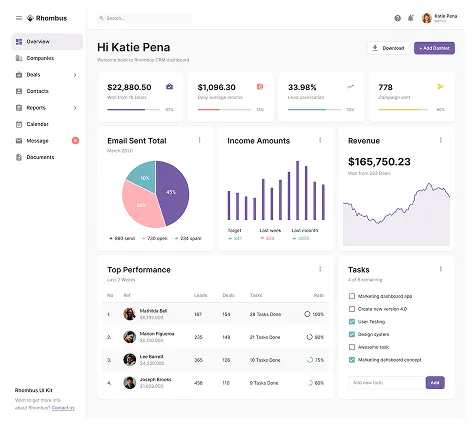The width and height of the screenshot is (473, 434).
Task: Click the download arrow icon
Action: (x=375, y=48)
